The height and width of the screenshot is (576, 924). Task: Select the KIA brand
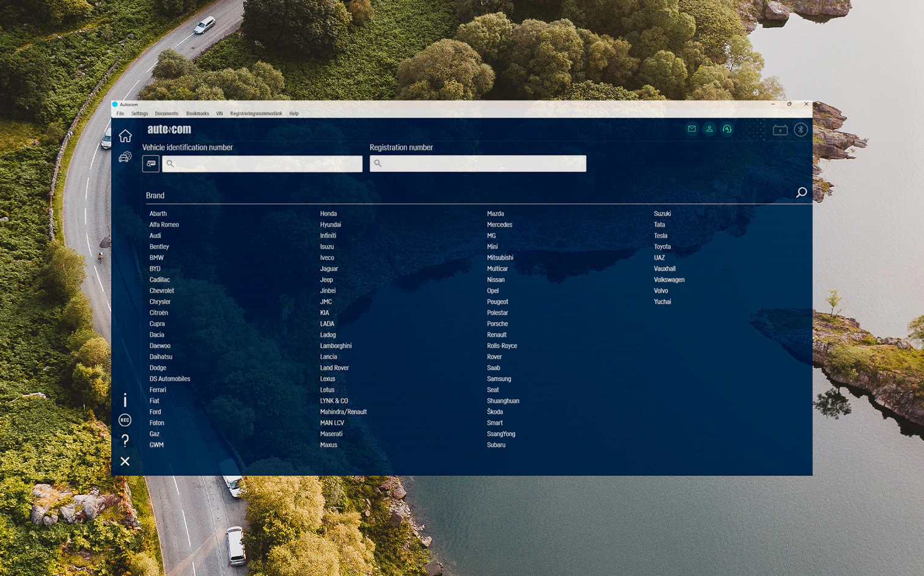pos(324,312)
